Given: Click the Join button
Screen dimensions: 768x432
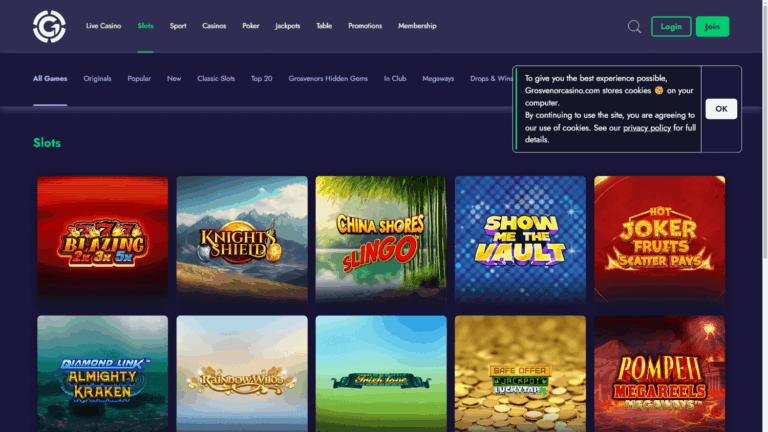Looking at the screenshot, I should [x=712, y=26].
